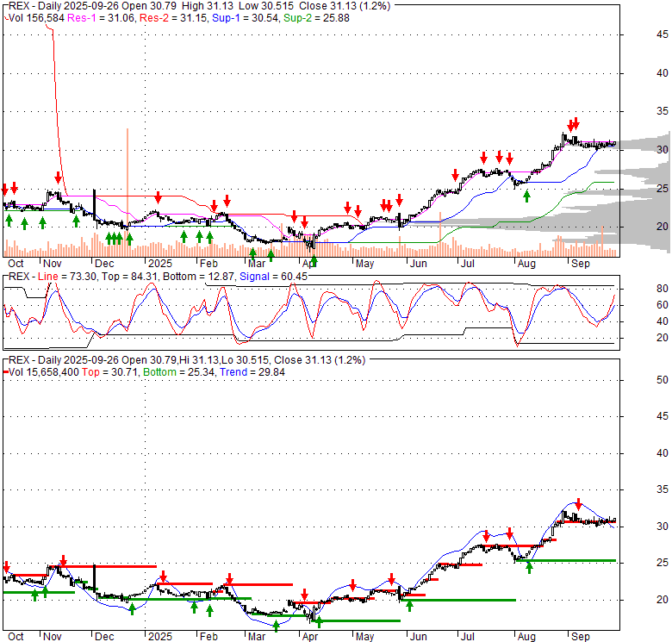The width and height of the screenshot is (672, 642).
Task: Select the "2025" year label under lower chart
Action: pyautogui.click(x=160, y=637)
